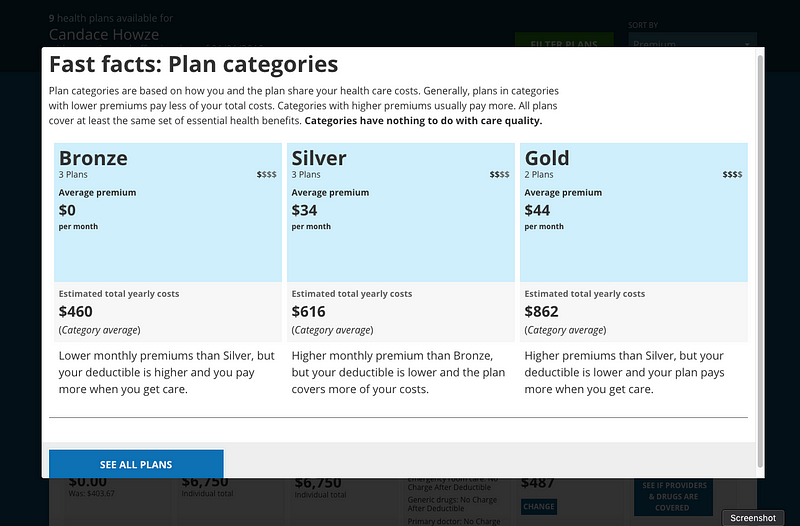The image size is (800, 526).
Task: Click the $44 Gold average premium
Action: click(x=537, y=210)
